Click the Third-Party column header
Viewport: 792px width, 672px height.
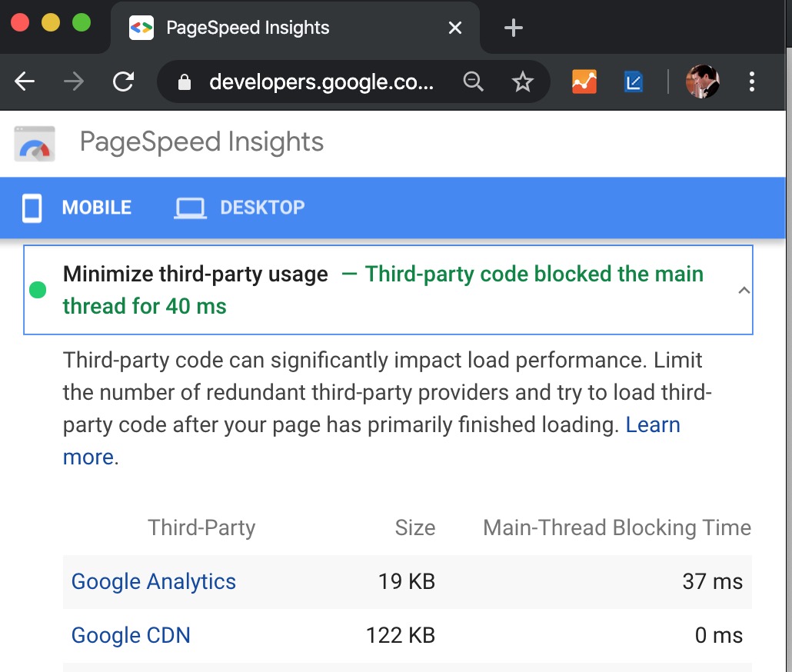[201, 528]
